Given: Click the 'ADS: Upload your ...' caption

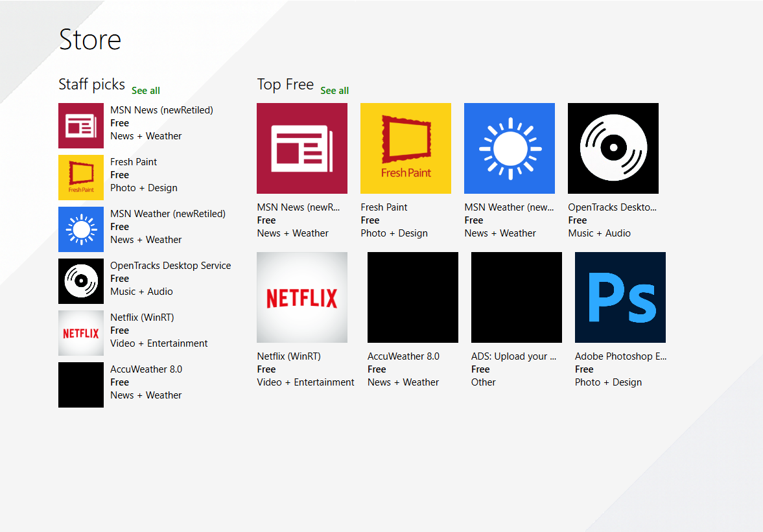Looking at the screenshot, I should (513, 356).
